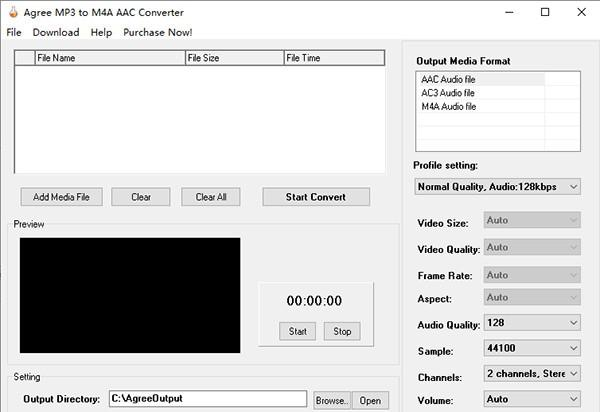The height and width of the screenshot is (412, 600).
Task: Click the black preview video area
Action: 130,295
